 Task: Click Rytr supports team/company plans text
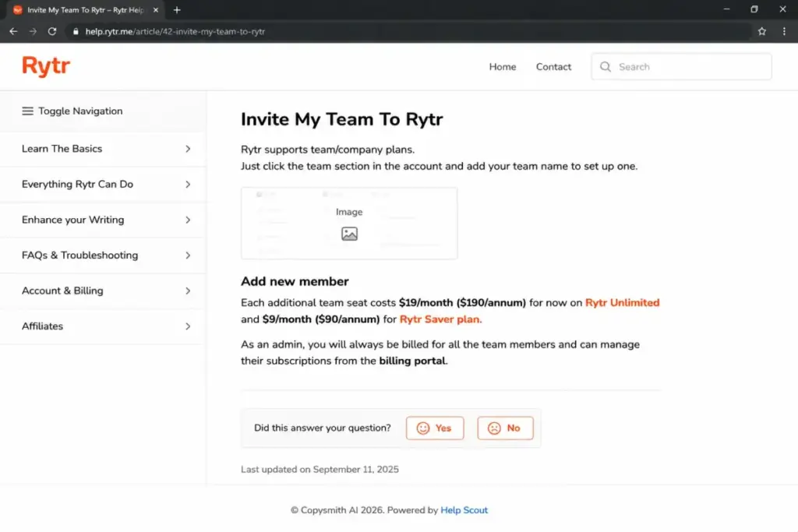coord(328,150)
